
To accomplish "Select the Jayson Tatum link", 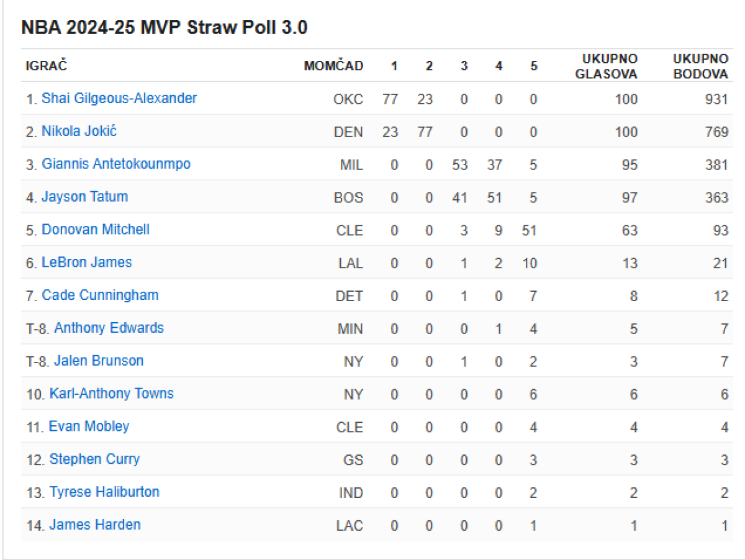I will coord(84,197).
